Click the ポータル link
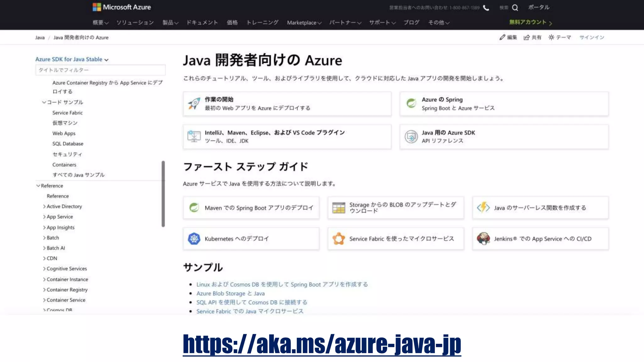The image size is (644, 362). [539, 7]
